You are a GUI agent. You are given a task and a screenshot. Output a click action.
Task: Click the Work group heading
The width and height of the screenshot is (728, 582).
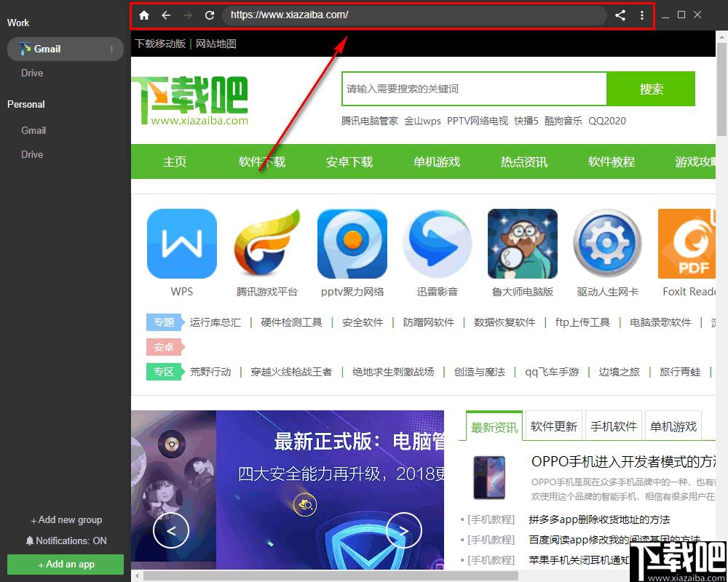coord(18,23)
